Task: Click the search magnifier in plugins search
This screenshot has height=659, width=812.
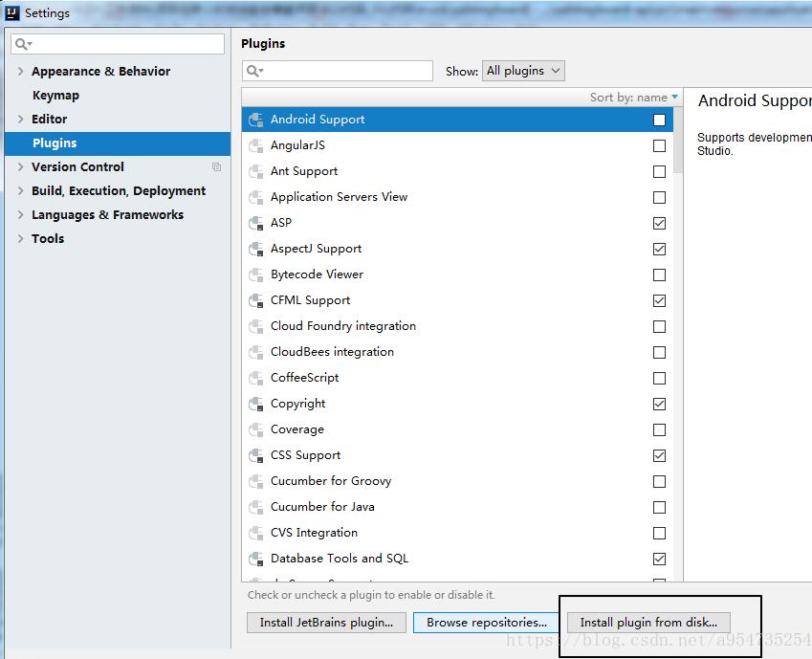Action: [254, 71]
